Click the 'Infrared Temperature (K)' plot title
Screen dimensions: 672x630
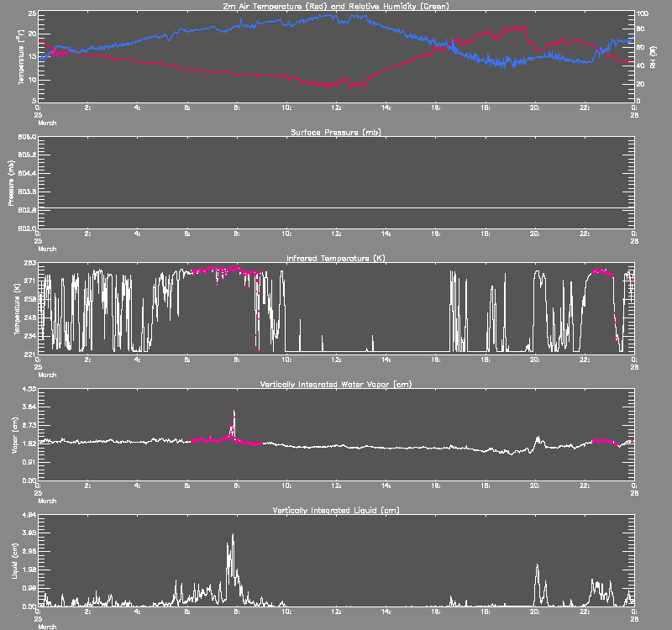[335, 258]
